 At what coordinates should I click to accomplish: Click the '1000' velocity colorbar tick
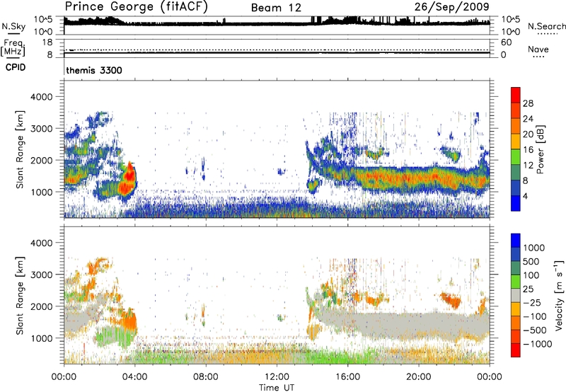533,248
